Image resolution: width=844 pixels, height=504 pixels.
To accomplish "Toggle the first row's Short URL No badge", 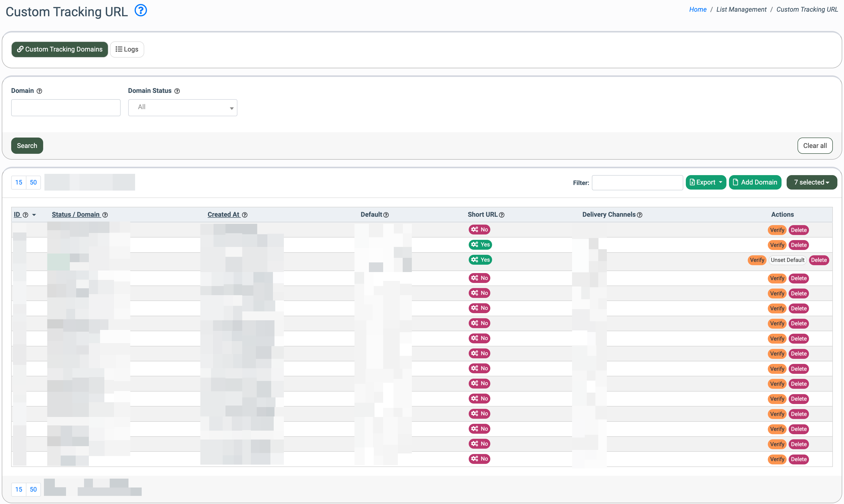I will 479,230.
